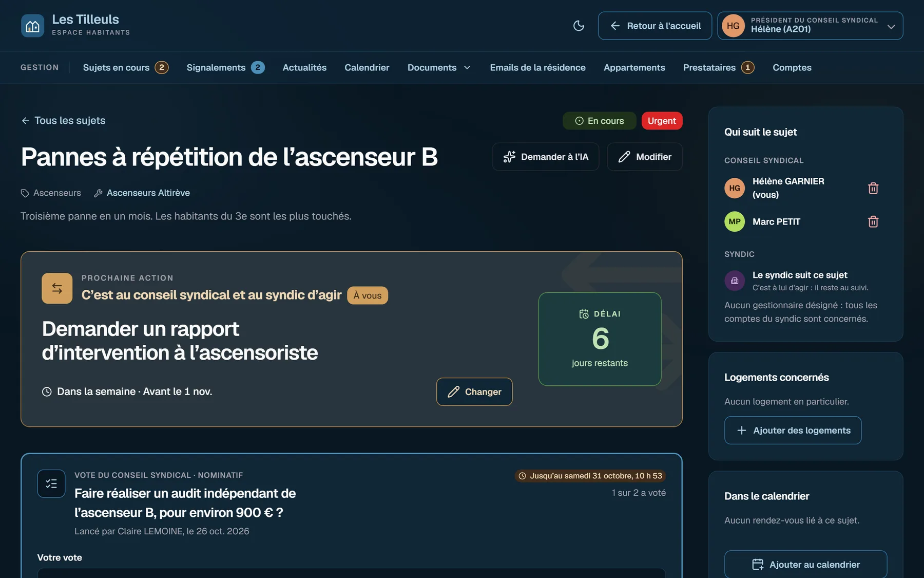Viewport: 924px width, 578px height.
Task: Switch to the Calendrier tab
Action: (x=367, y=67)
